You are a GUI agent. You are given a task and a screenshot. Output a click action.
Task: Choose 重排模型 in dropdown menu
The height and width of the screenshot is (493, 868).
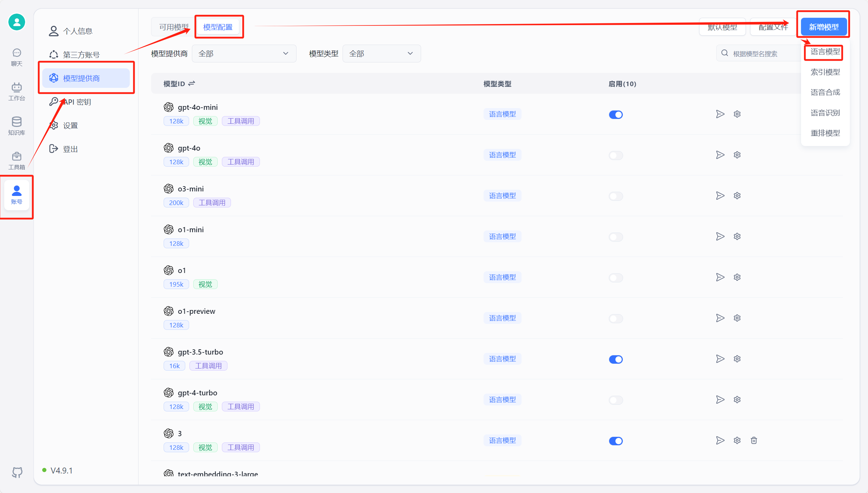pos(825,133)
